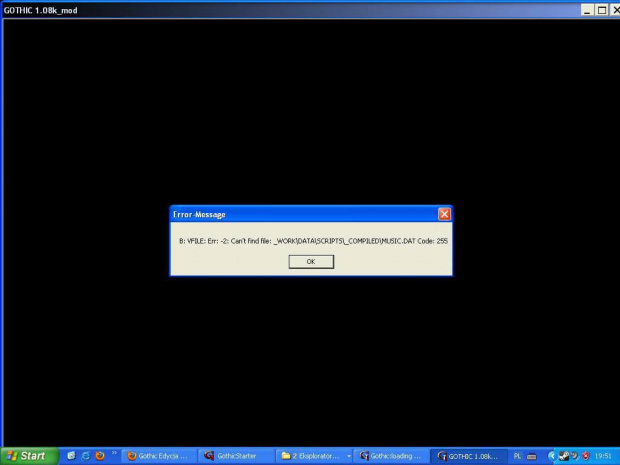
Task: Switch to the GothicStarter taskbar window
Action: [236, 456]
